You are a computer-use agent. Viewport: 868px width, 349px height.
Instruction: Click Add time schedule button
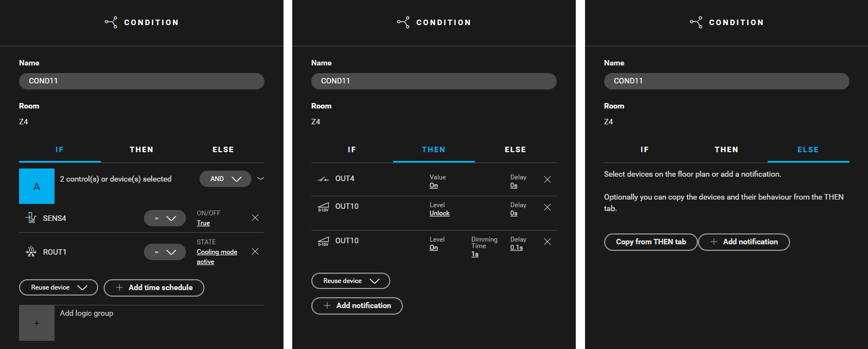(x=154, y=287)
